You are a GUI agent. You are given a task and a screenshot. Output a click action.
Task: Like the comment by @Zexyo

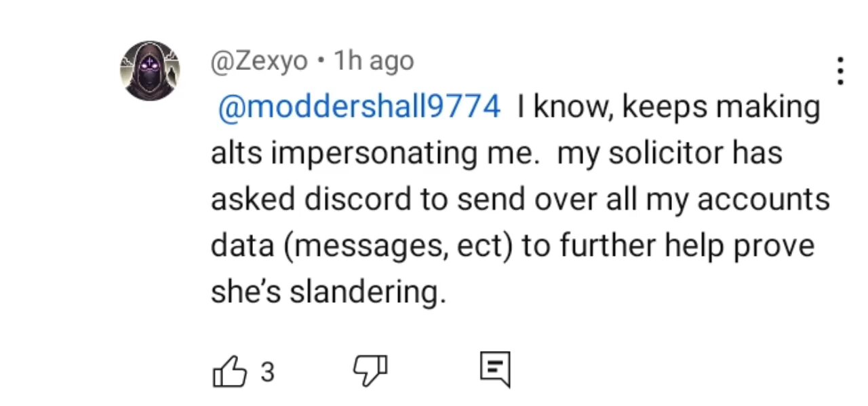click(229, 371)
